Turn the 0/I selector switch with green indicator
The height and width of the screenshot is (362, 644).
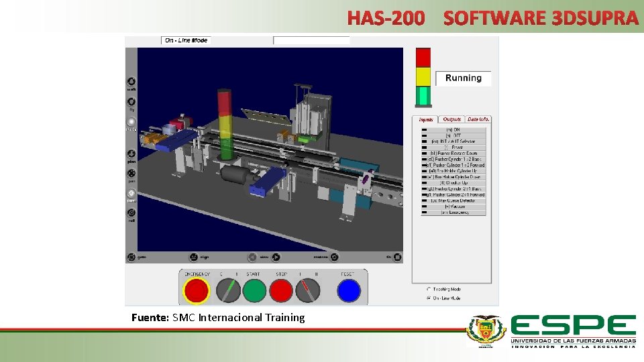click(228, 290)
